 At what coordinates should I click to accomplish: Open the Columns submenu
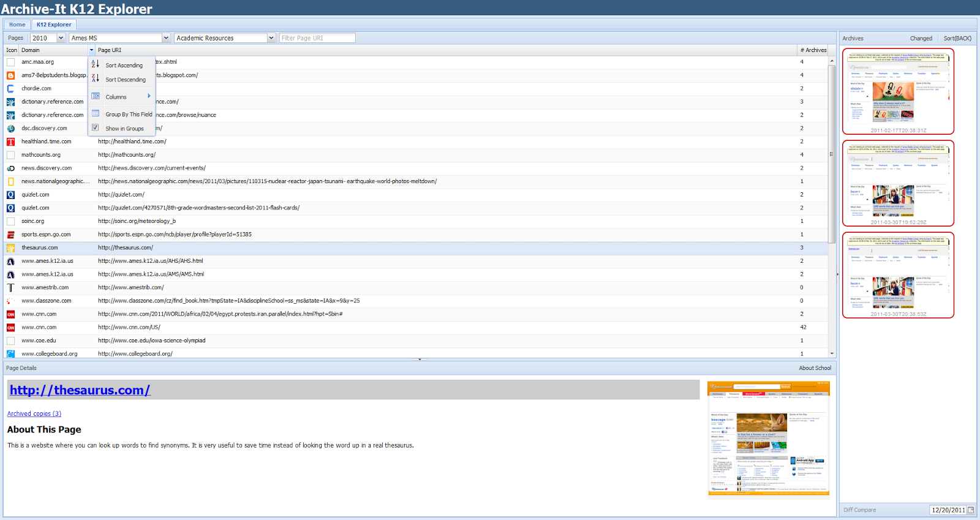click(x=121, y=97)
